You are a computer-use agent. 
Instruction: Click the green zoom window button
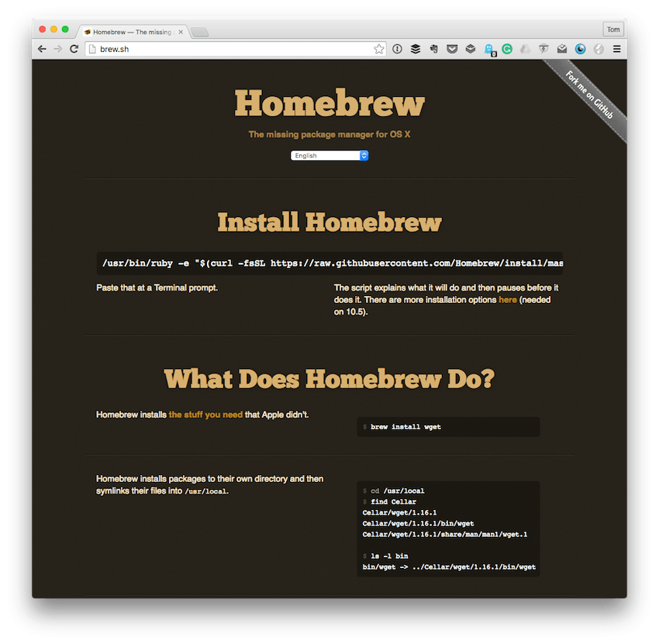pyautogui.click(x=65, y=29)
